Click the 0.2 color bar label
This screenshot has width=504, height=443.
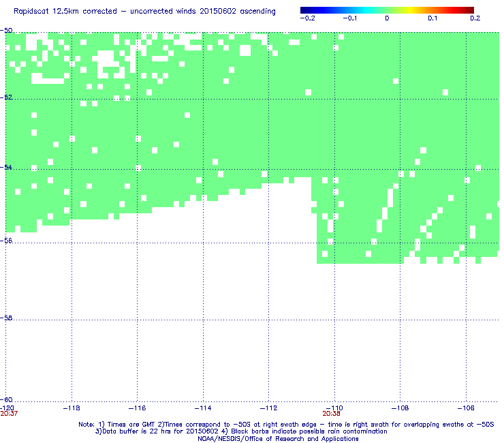pyautogui.click(x=475, y=18)
